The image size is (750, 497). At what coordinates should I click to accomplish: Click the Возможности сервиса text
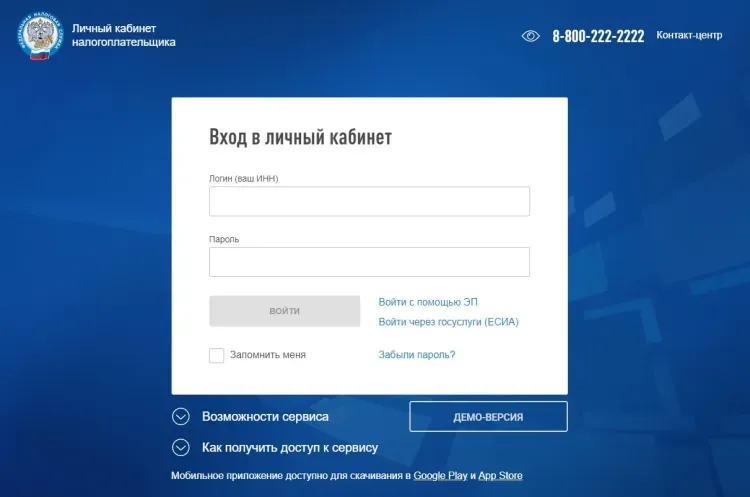265,417
